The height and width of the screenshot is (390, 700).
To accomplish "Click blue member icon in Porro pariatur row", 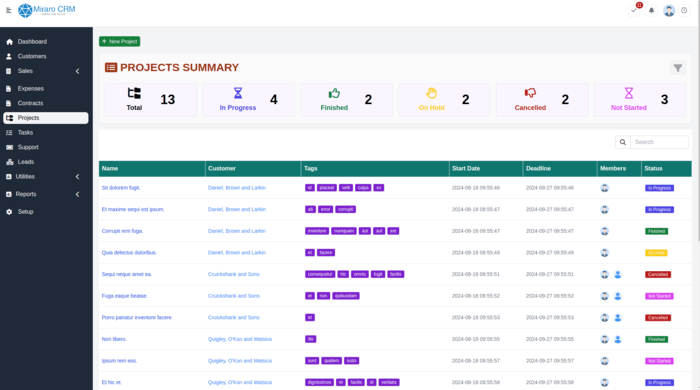I will coord(618,318).
